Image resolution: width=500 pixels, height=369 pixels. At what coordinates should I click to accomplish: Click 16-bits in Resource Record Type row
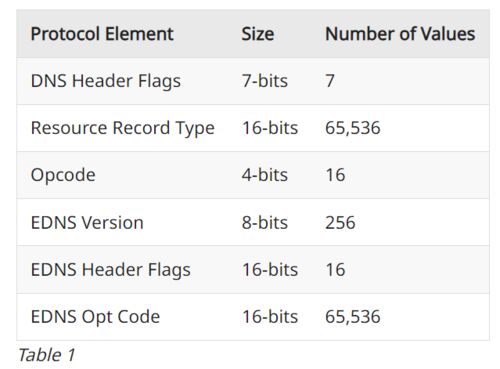click(270, 128)
